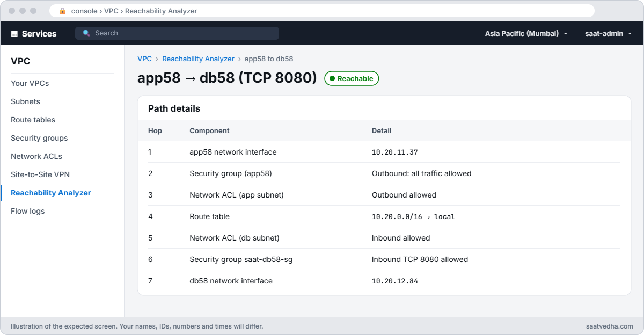644x335 pixels.
Task: Focus the console Search field
Action: pos(177,33)
